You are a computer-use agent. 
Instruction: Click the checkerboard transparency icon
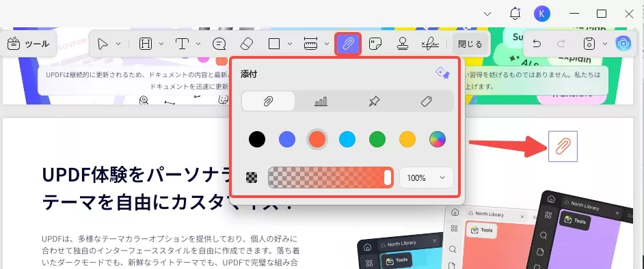pyautogui.click(x=252, y=178)
